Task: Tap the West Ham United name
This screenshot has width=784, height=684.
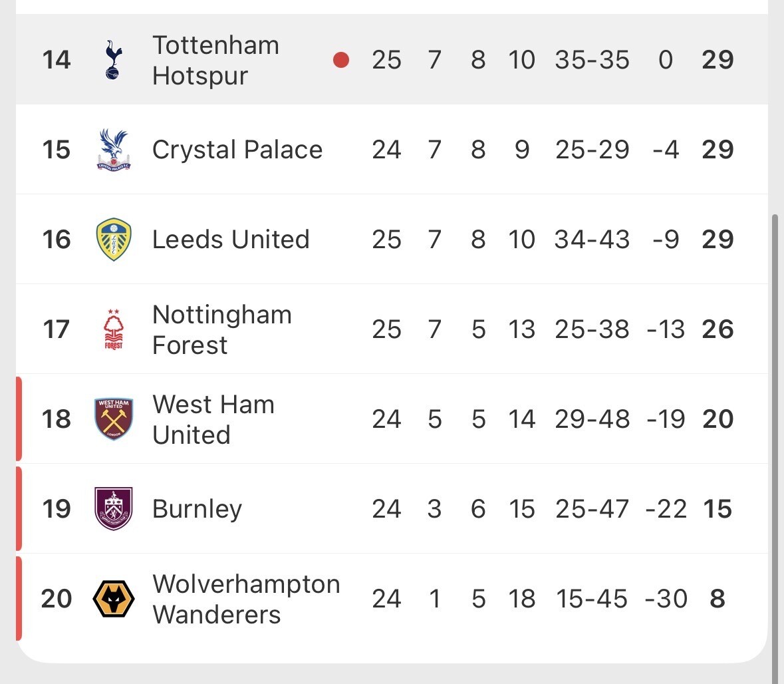Action: (x=213, y=420)
